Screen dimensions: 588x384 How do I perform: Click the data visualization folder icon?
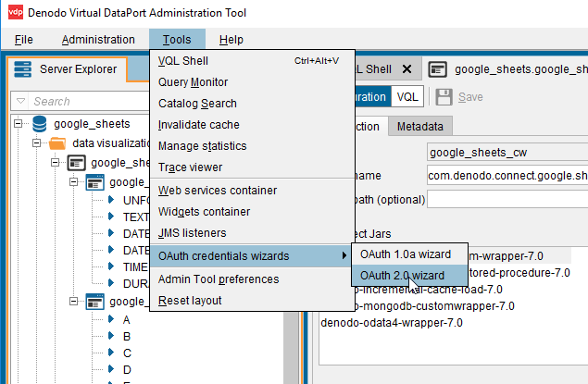click(57, 143)
